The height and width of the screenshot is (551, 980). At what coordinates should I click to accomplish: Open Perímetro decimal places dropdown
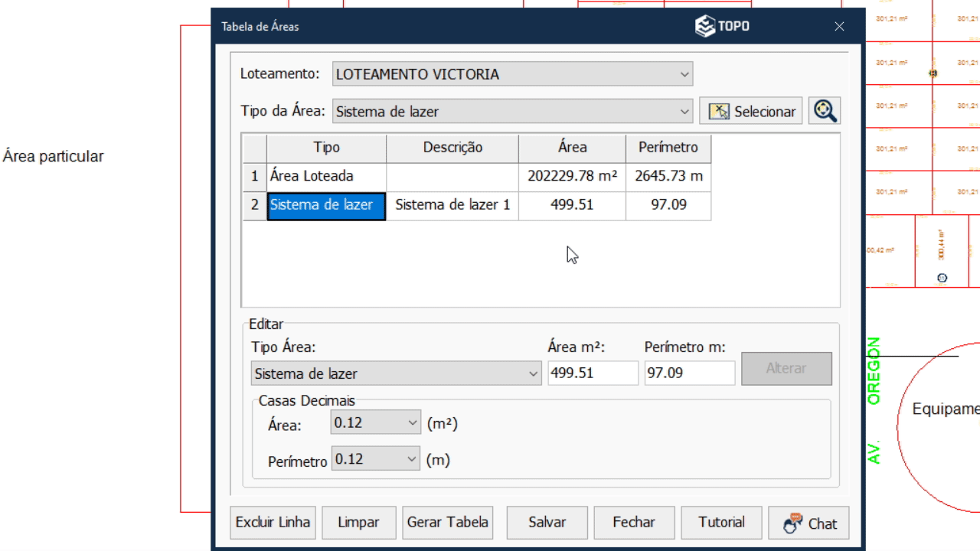[x=413, y=459]
